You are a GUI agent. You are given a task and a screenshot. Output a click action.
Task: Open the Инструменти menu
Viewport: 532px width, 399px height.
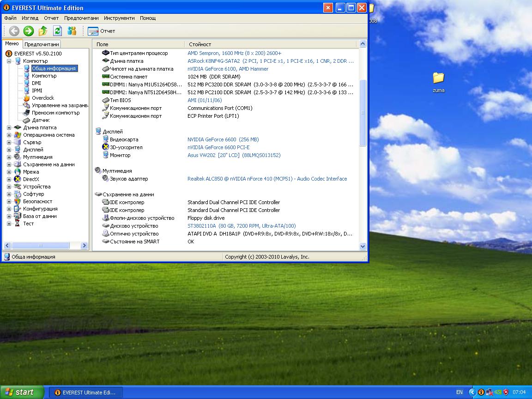click(119, 18)
